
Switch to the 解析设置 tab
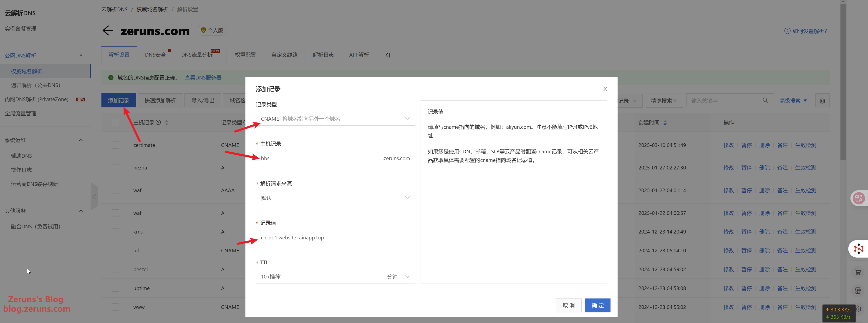pos(119,55)
